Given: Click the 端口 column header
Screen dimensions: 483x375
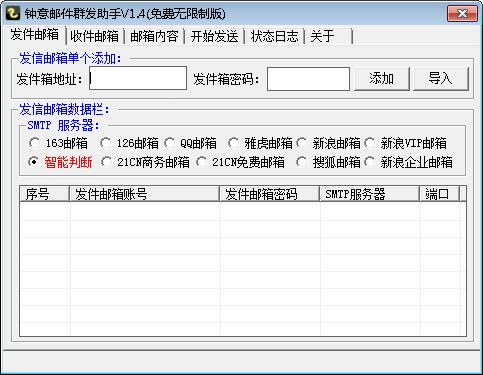Looking at the screenshot, I should pos(439,194).
